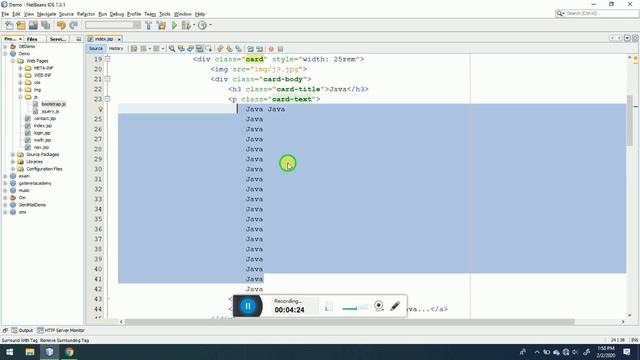This screenshot has height=360, width=640.
Task: Switch to the Files panel tab
Action: [x=32, y=39]
